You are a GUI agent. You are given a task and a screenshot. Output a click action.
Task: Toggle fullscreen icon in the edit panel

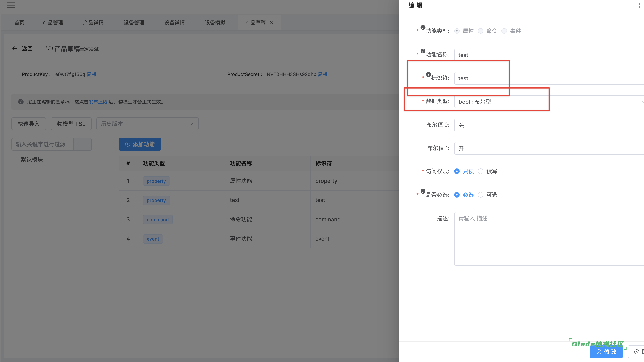point(637,6)
